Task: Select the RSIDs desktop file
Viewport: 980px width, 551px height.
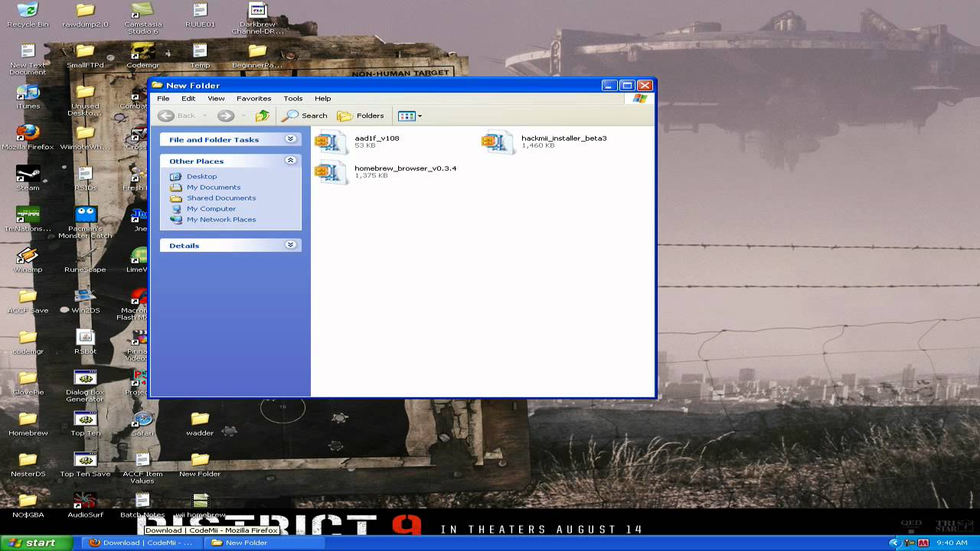Action: click(x=85, y=178)
